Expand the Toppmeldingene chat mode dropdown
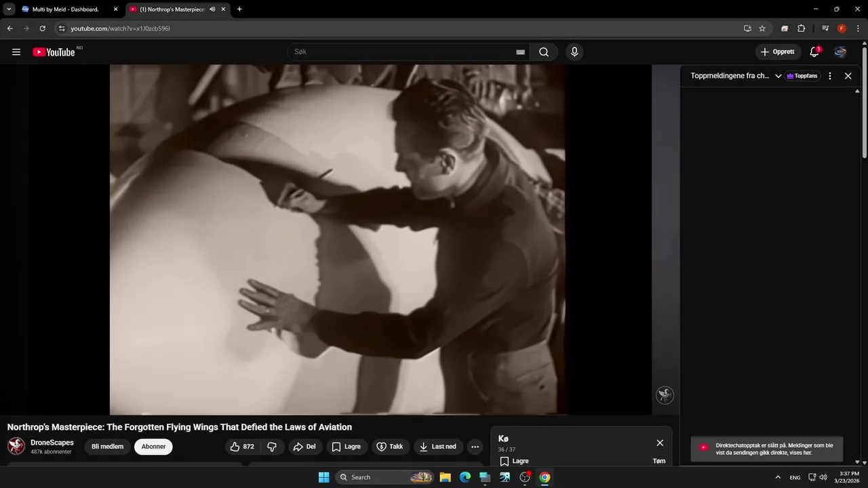The height and width of the screenshot is (488, 868). click(778, 76)
